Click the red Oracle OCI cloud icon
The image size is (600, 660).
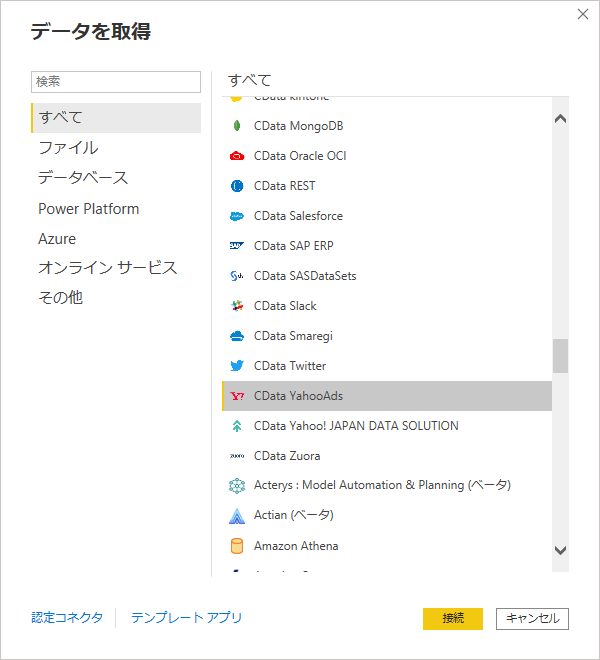tap(237, 156)
